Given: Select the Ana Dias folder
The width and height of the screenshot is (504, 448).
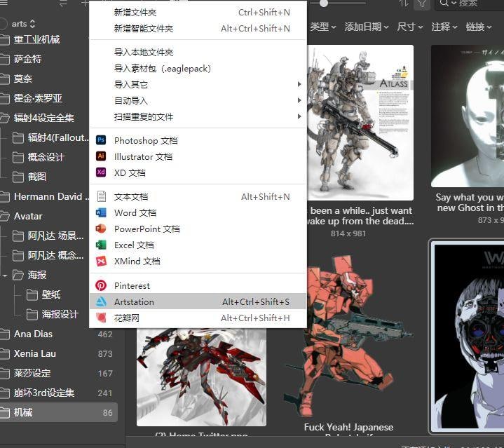Looking at the screenshot, I should point(59,334).
